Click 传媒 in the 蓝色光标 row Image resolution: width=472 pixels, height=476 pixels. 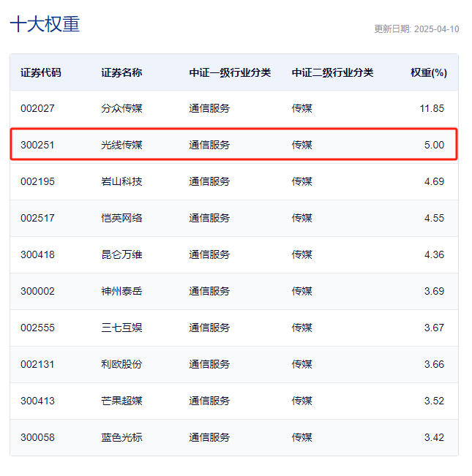point(302,437)
